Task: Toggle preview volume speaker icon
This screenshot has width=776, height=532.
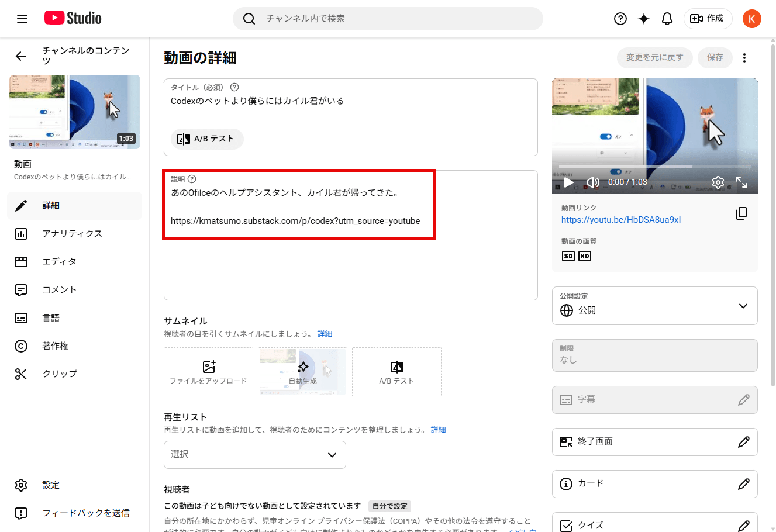Action: point(593,182)
